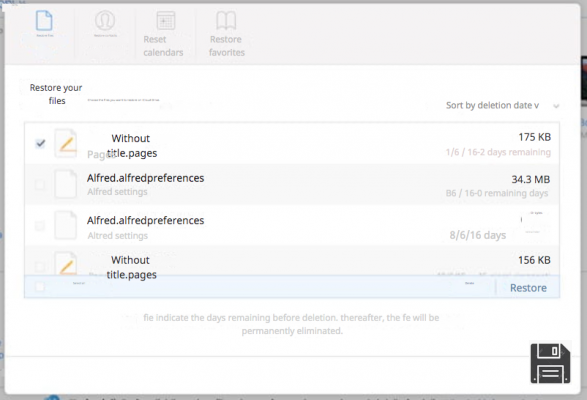Select the Alfred.alfredpreferences 34.3 MB row
The width and height of the screenshot is (587, 400).
point(292,184)
